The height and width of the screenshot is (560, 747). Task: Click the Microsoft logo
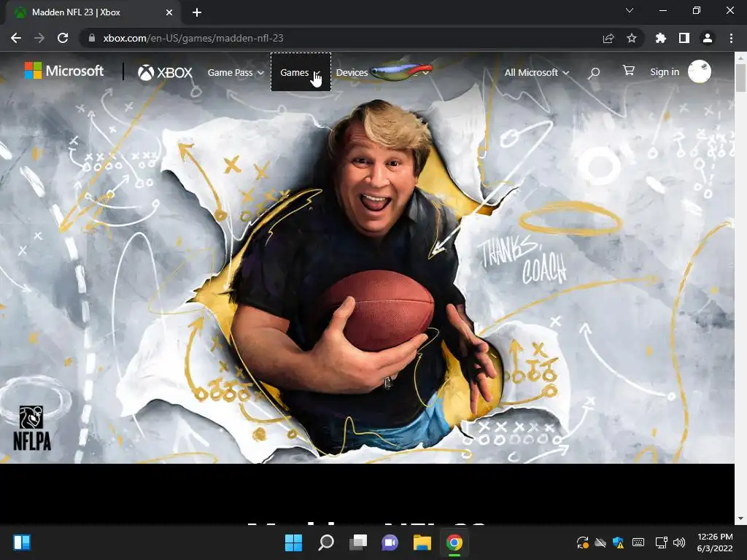64,71
